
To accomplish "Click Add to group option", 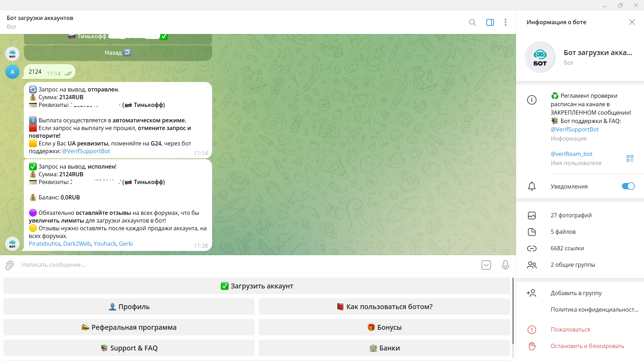I will click(x=576, y=293).
